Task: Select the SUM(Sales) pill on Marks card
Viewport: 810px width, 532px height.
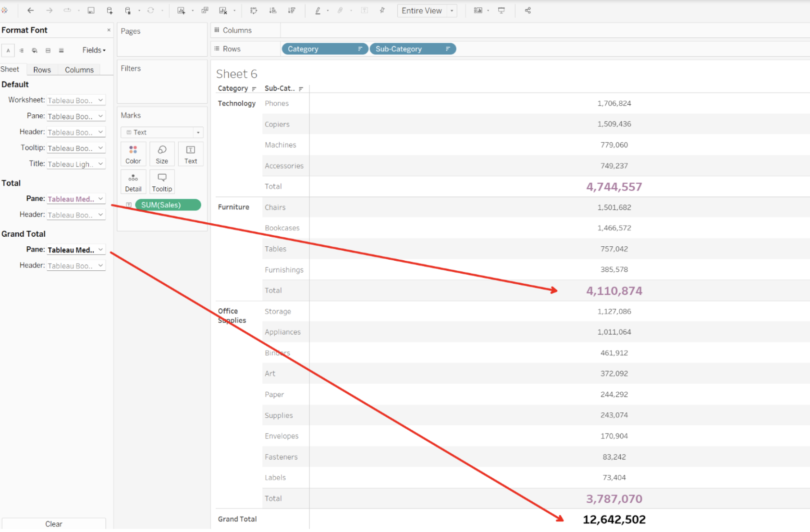Action: click(x=168, y=205)
